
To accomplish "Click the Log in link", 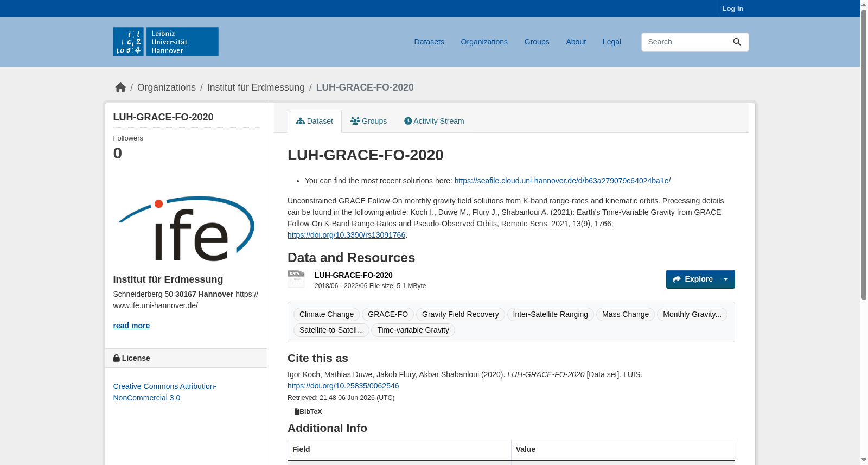I will 732,8.
